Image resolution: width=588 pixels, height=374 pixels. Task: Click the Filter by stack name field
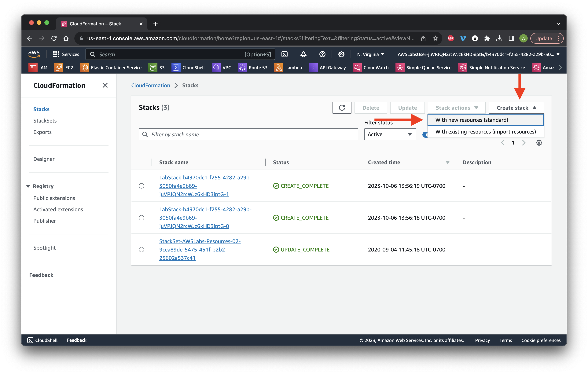click(249, 134)
